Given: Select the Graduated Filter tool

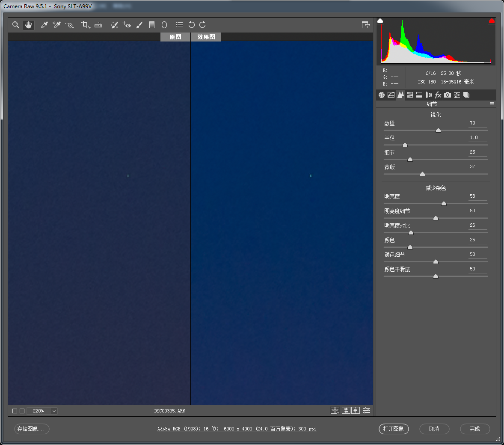Looking at the screenshot, I should pyautogui.click(x=151, y=25).
